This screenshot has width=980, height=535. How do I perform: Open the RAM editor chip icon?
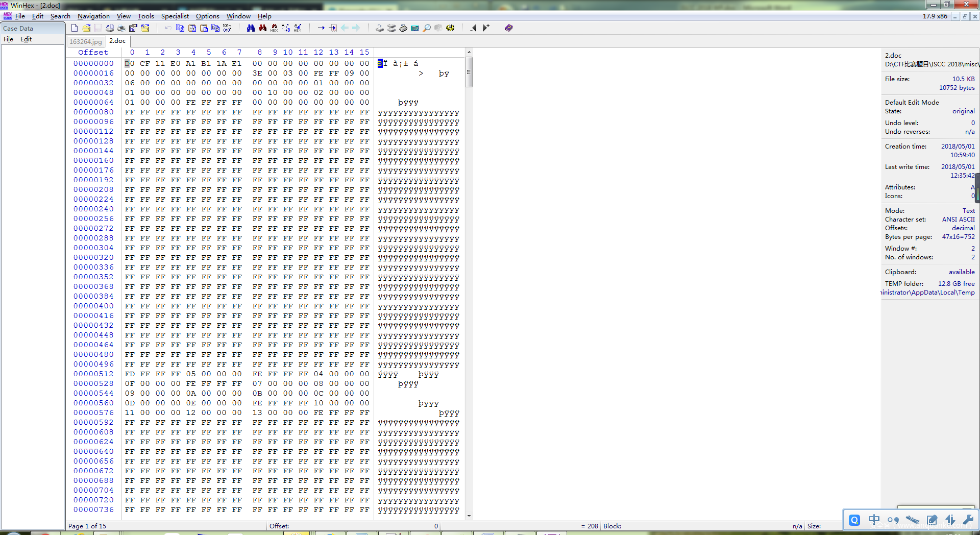pyautogui.click(x=403, y=28)
